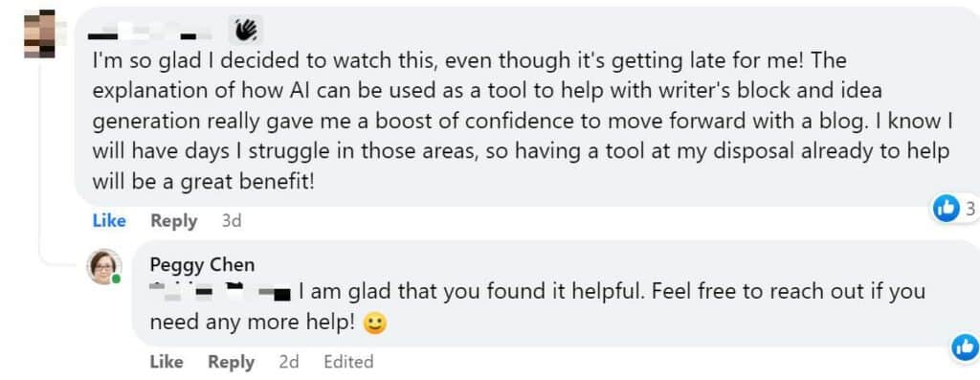Like Peggy Chen's reply comment

click(x=167, y=362)
